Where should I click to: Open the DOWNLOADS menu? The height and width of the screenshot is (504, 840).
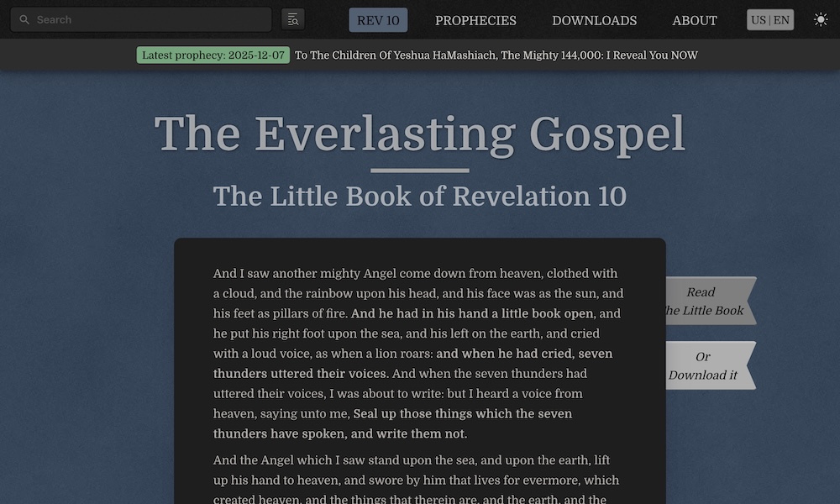click(594, 20)
